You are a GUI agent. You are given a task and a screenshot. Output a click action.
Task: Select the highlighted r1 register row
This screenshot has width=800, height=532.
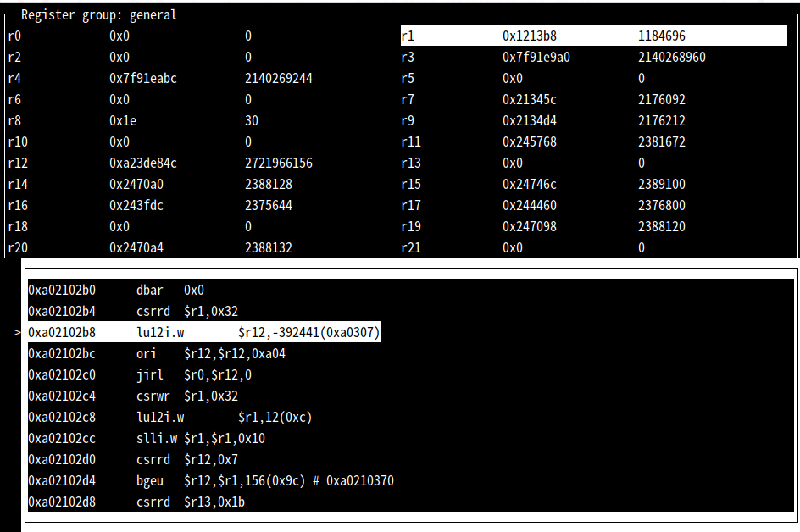pyautogui.click(x=593, y=36)
